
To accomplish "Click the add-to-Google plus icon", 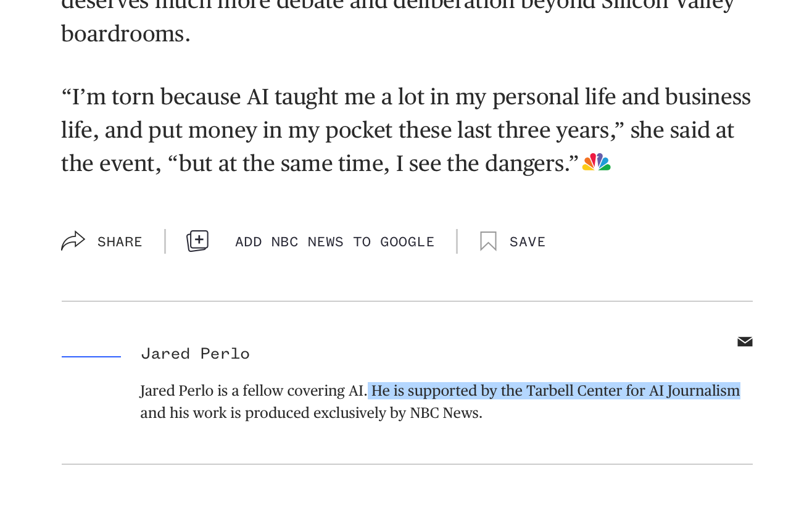I will [197, 241].
